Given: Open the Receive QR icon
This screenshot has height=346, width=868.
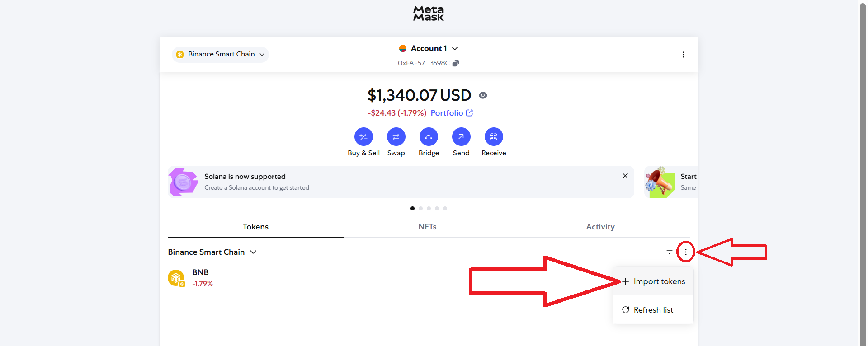Looking at the screenshot, I should (494, 137).
